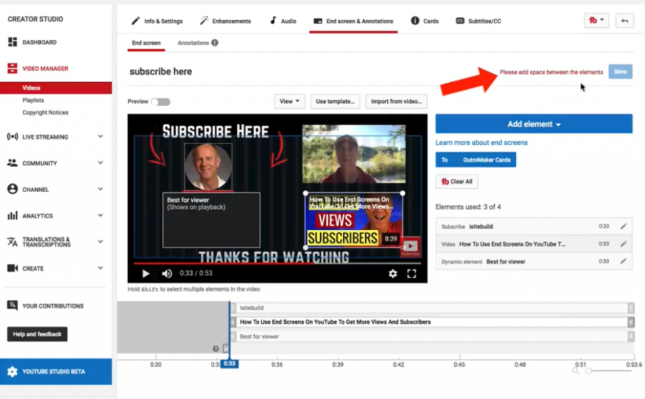Open the Info & Settings tab
Screen dimensions: 645x399
[x=157, y=21]
